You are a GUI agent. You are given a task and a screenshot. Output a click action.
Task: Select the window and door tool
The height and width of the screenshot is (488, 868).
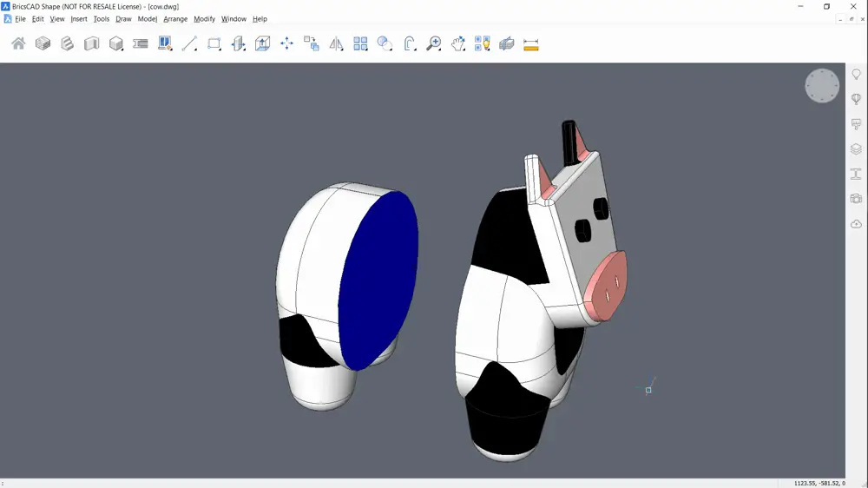point(165,43)
